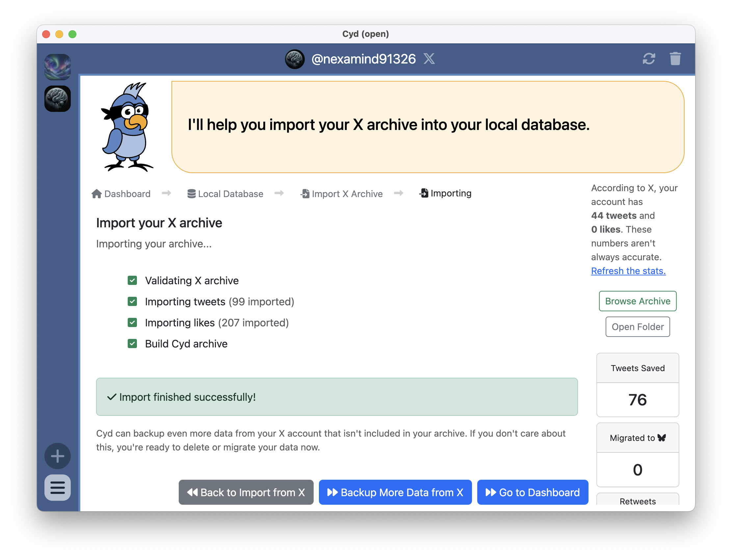This screenshot has width=732, height=560.
Task: Click the trash icon to remove the account
Action: click(675, 59)
